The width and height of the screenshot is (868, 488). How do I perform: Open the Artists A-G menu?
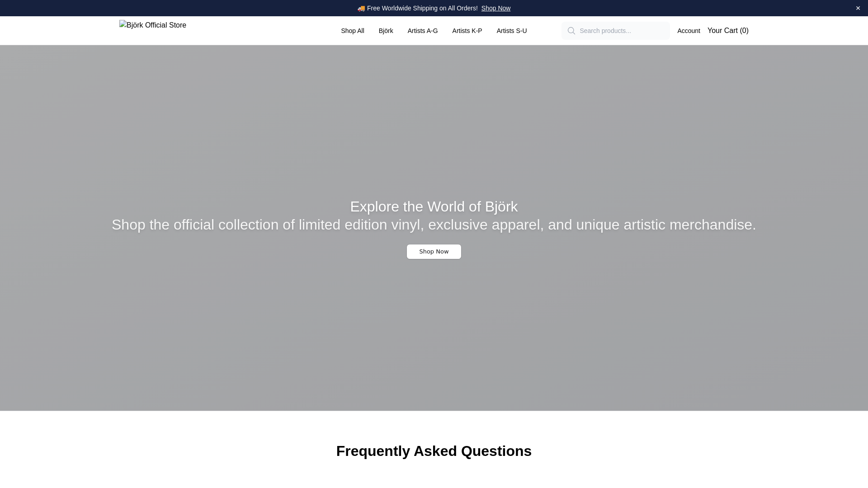[x=423, y=31]
